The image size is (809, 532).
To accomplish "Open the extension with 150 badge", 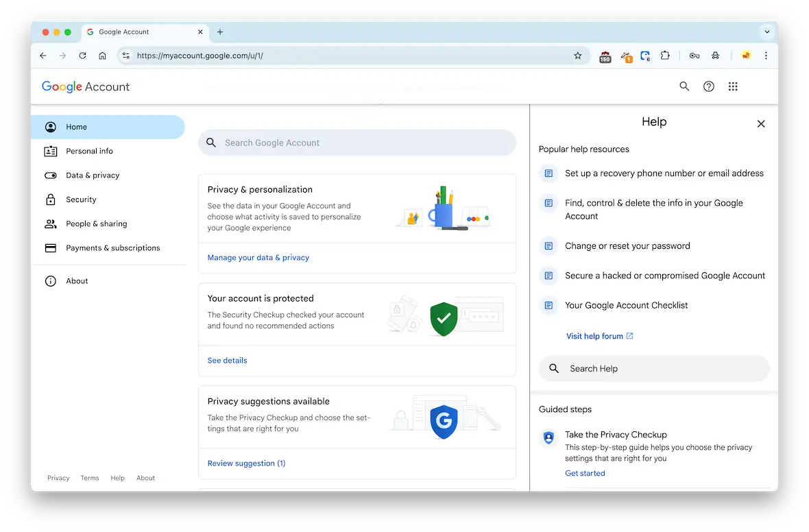I will [605, 57].
